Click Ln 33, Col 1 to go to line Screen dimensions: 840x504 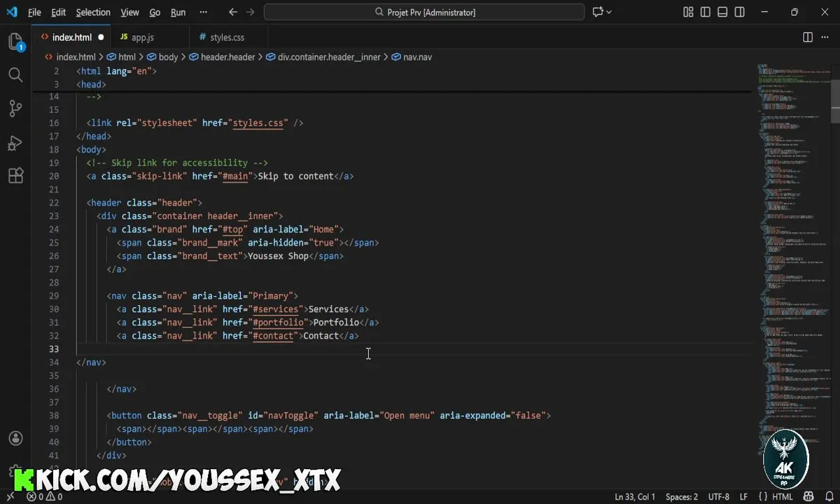[636, 497]
